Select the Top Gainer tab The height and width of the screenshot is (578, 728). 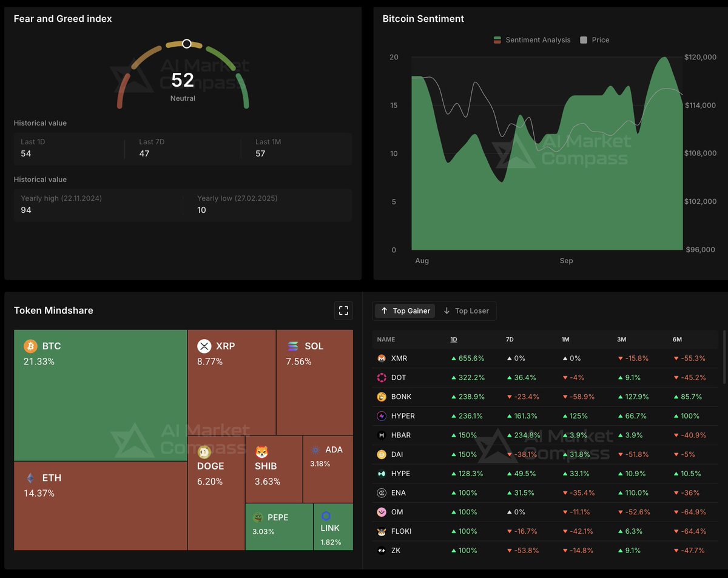coord(404,311)
